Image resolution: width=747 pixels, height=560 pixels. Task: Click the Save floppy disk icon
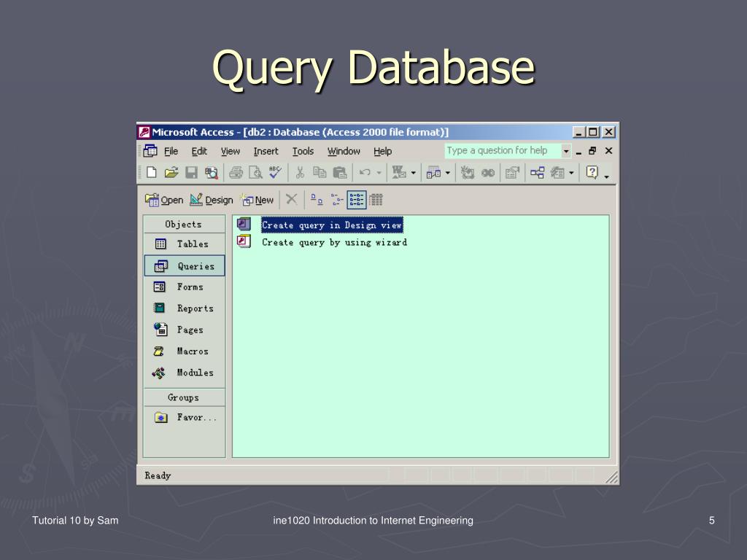coord(192,173)
